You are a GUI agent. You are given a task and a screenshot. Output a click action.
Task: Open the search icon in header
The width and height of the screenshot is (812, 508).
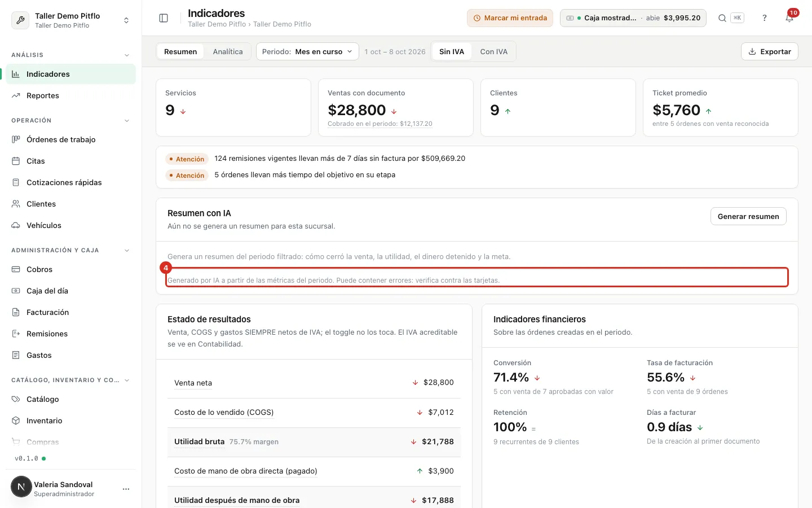tap(722, 18)
